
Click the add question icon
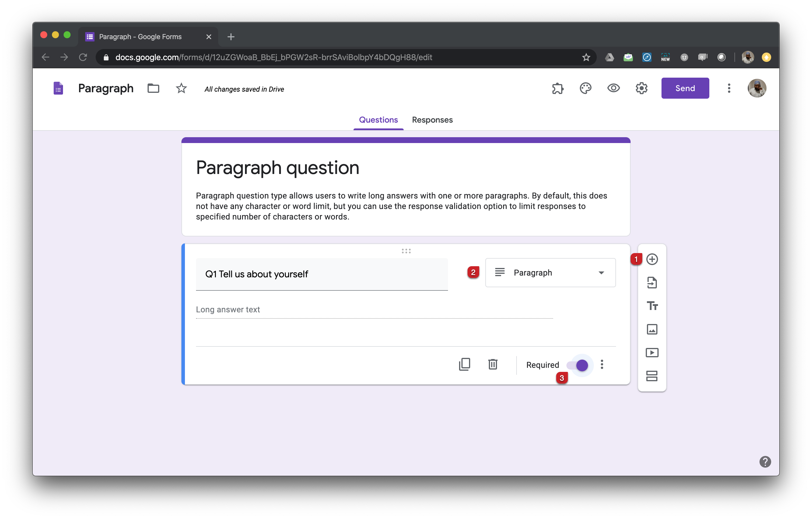(652, 259)
